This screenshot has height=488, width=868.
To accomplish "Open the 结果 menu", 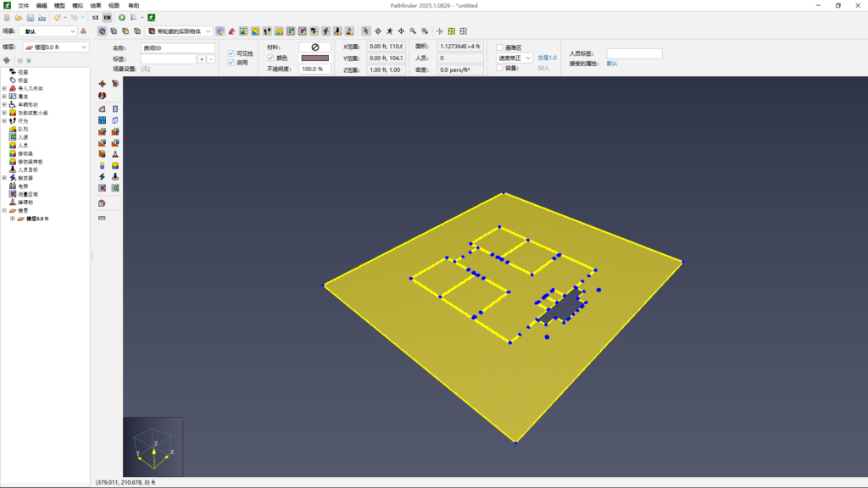I will coord(96,5).
